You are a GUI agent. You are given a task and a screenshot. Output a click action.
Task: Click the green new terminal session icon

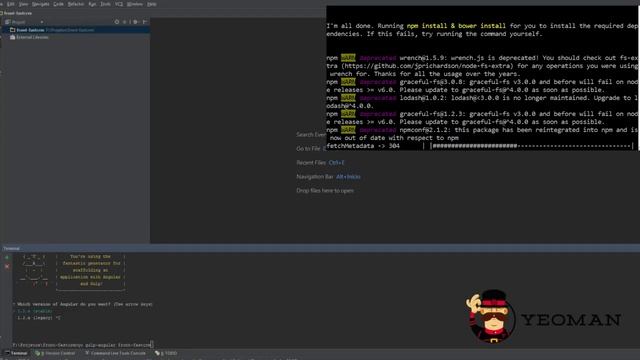tap(7, 258)
